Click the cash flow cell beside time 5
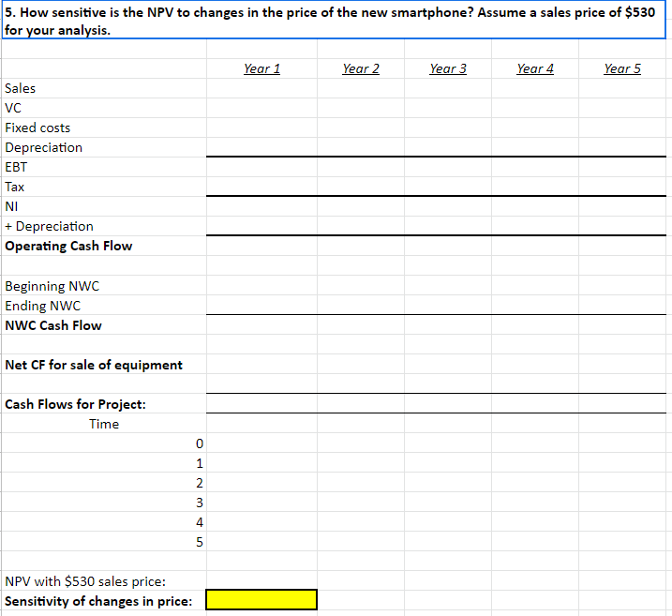 pyautogui.click(x=261, y=542)
